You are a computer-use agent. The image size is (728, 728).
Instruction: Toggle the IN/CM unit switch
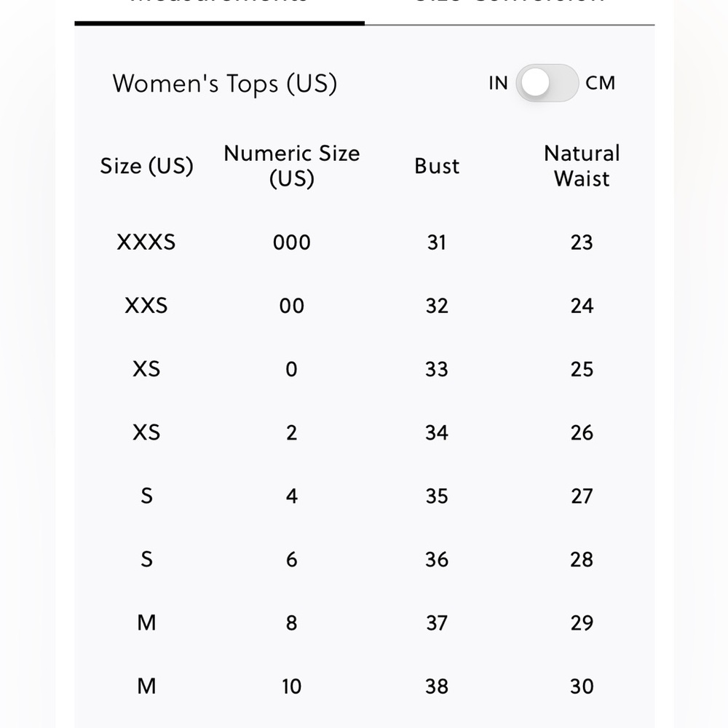click(547, 83)
